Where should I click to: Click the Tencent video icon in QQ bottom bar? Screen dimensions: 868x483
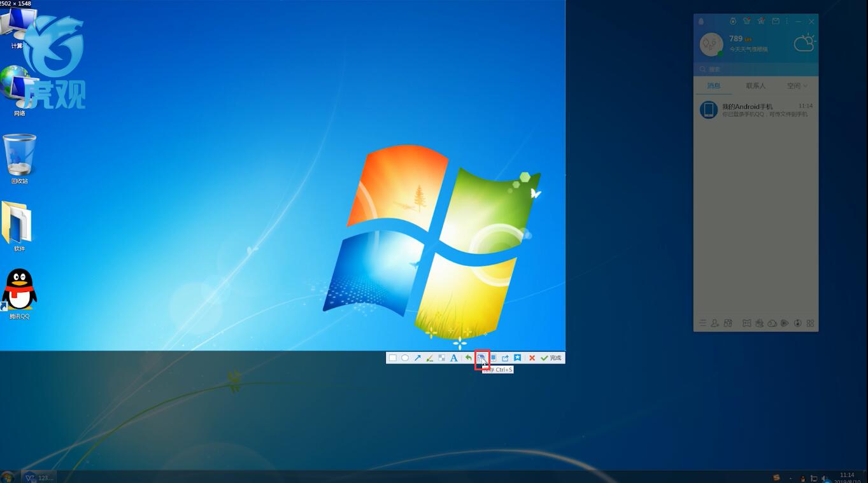[x=785, y=323]
